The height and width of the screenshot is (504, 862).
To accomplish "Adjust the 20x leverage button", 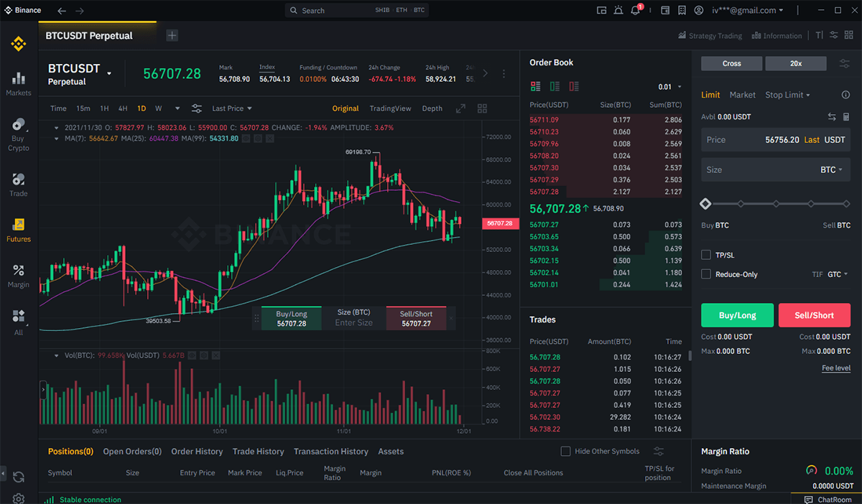I will pyautogui.click(x=796, y=63).
